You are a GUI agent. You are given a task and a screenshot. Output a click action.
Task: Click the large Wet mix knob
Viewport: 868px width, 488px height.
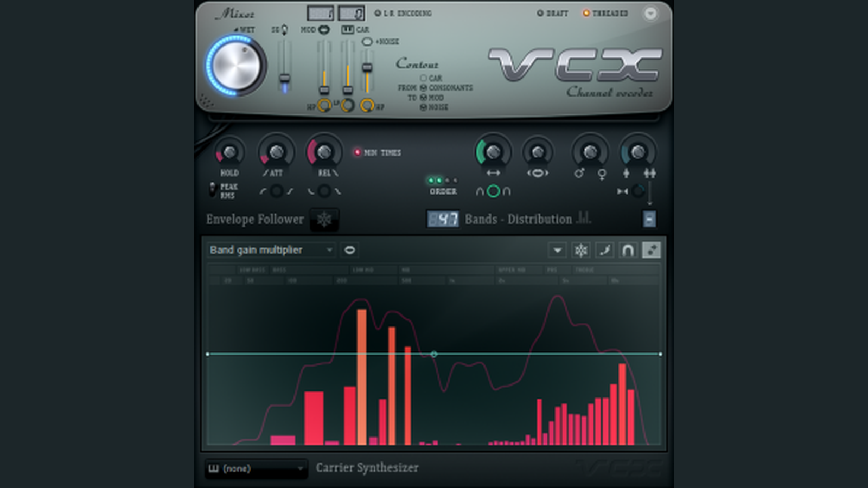[235, 66]
